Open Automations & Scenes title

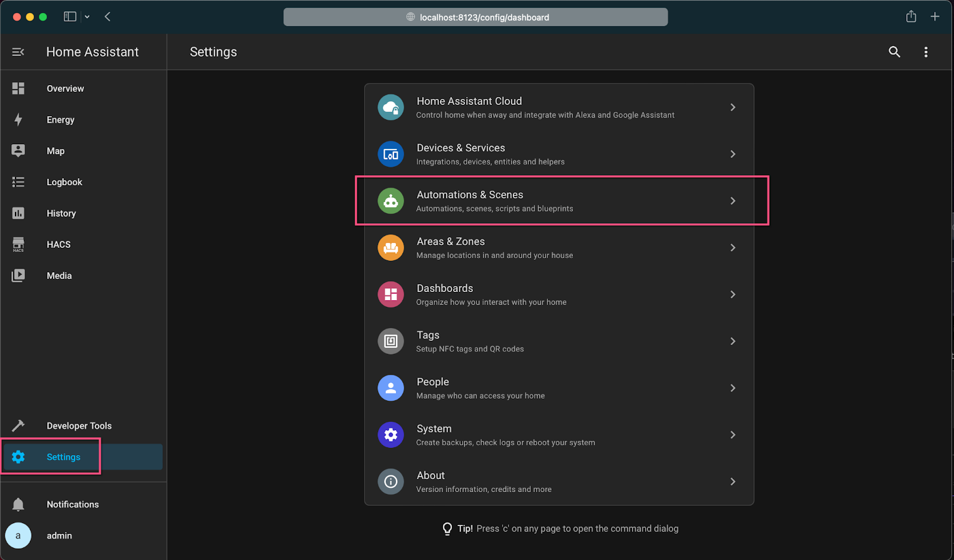(470, 195)
